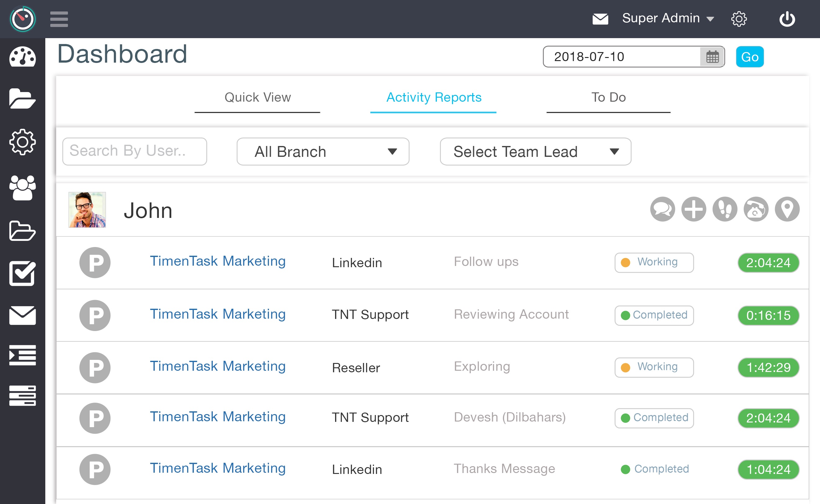Click the 1:42:29 time badge
820x504 pixels.
[x=768, y=368]
